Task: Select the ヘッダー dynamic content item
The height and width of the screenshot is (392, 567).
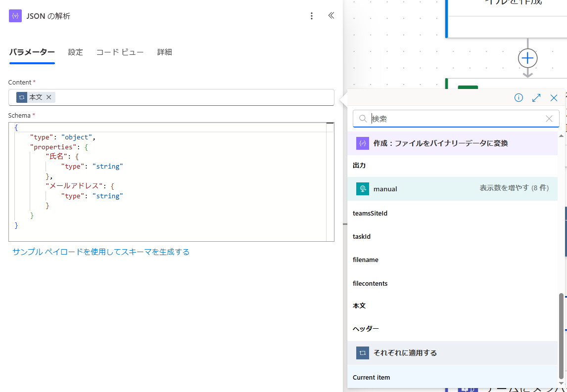Action: pyautogui.click(x=452, y=329)
